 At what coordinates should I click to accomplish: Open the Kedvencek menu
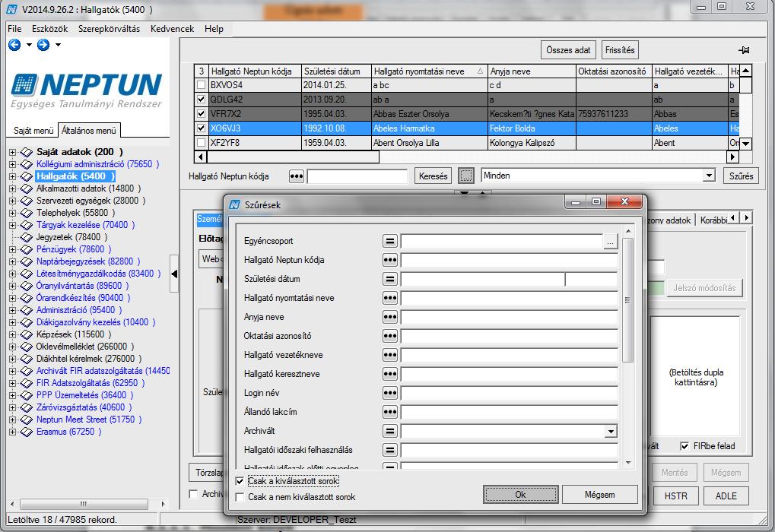coord(173,29)
